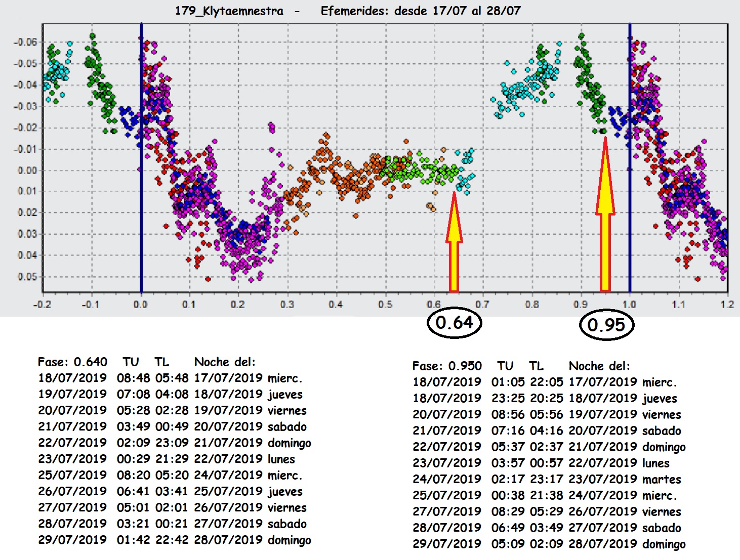Click the TU time 23:25

[x=508, y=399]
